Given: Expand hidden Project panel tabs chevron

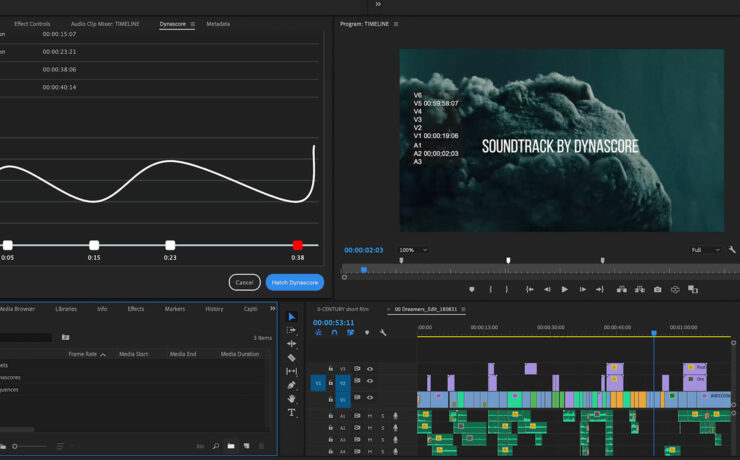Looking at the screenshot, I should click(272, 309).
